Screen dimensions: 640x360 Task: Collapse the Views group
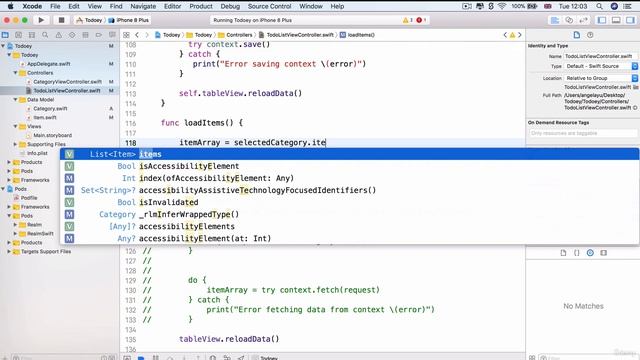pyautogui.click(x=16, y=127)
